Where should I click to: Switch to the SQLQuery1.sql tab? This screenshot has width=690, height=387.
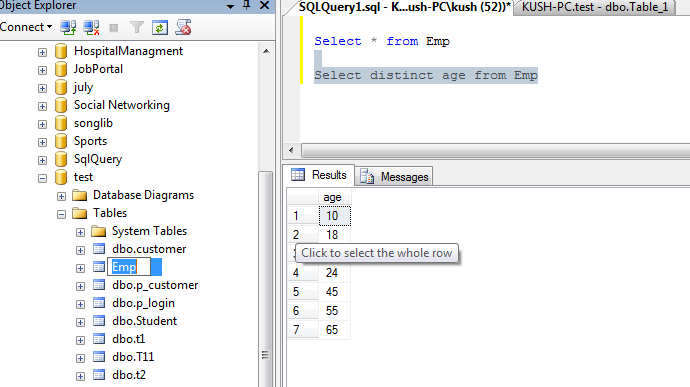pyautogui.click(x=404, y=7)
